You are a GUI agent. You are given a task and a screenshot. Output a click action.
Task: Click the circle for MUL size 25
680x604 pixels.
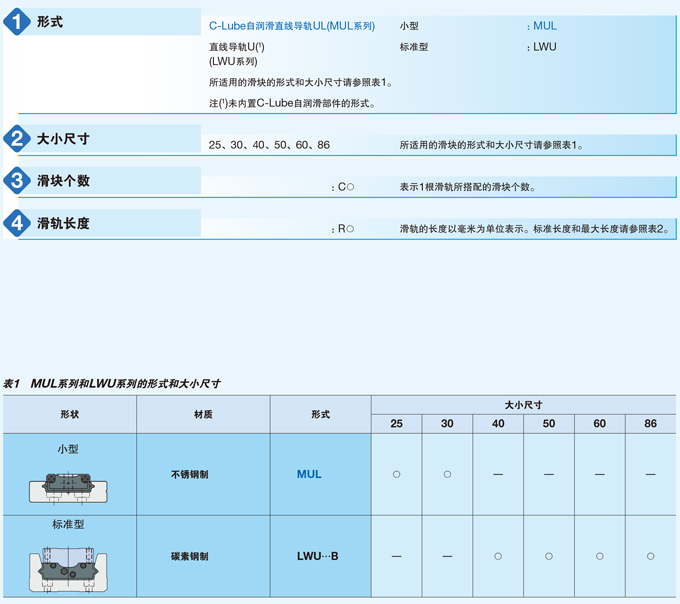396,474
